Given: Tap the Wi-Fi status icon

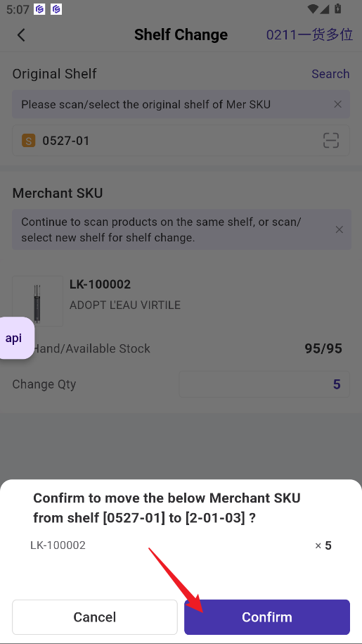Looking at the screenshot, I should pyautogui.click(x=313, y=8).
